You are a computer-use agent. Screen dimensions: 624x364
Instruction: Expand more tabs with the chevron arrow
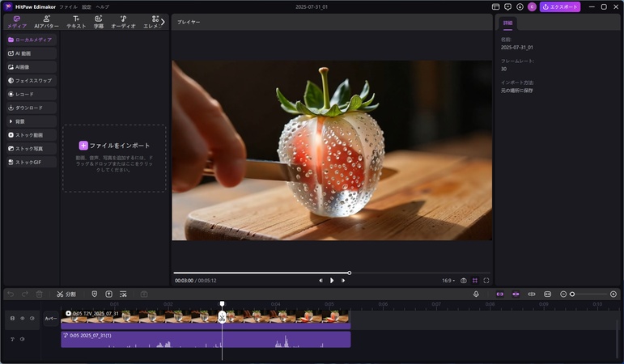coord(163,22)
